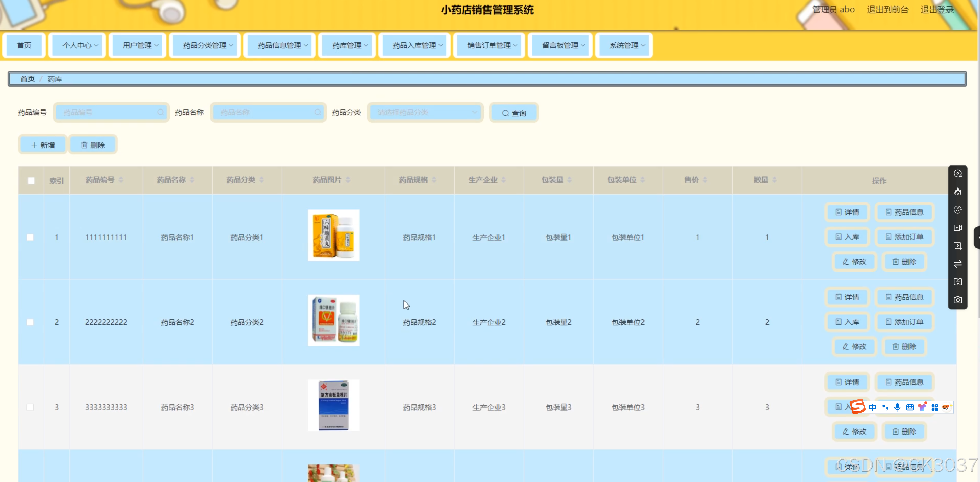This screenshot has width=980, height=482.
Task: Click the swap arrows icon in side toolbar
Action: 958,263
